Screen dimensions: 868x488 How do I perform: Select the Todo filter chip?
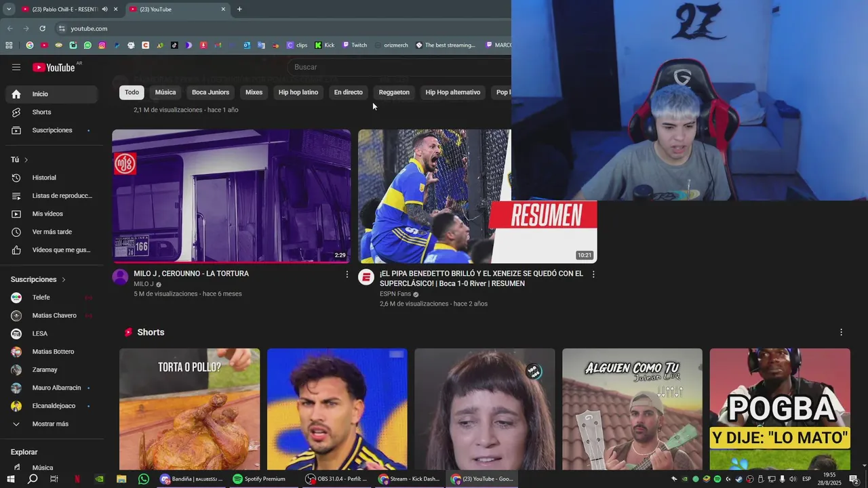pyautogui.click(x=132, y=92)
